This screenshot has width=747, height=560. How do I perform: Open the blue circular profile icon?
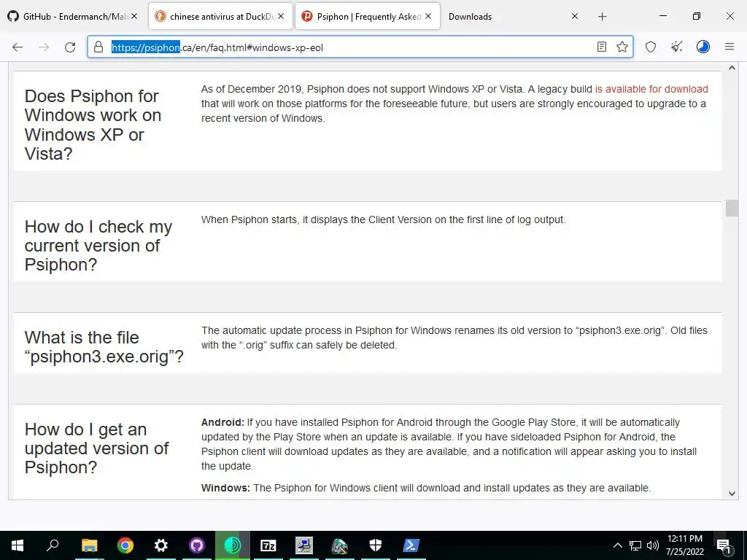703,47
